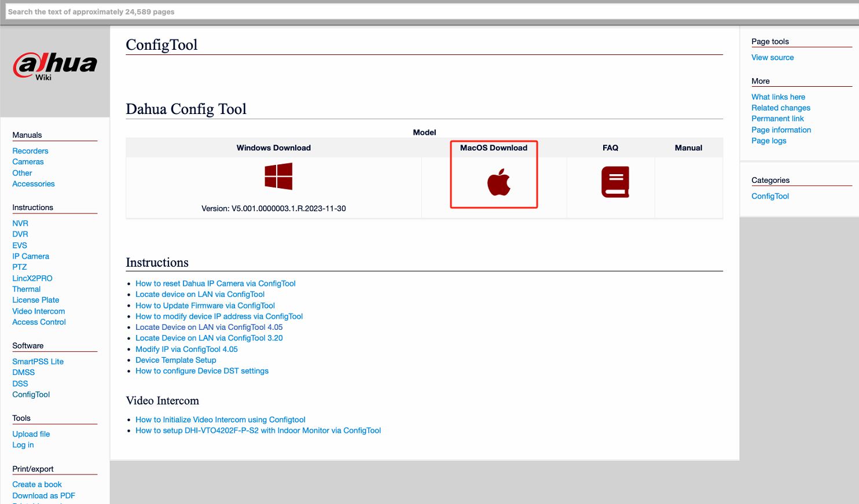Click the Windows logo download icon
Image resolution: width=859 pixels, height=504 pixels.
(x=278, y=176)
